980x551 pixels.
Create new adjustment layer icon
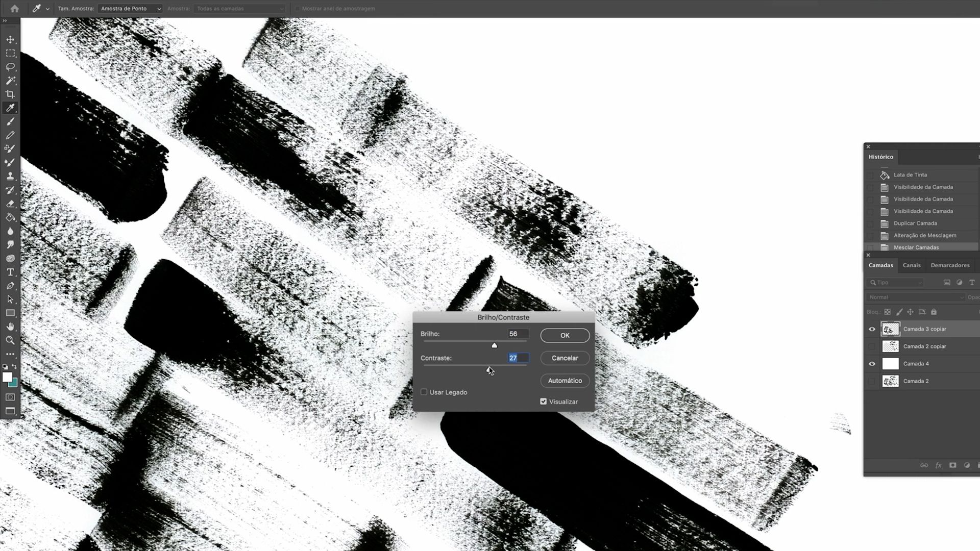(967, 465)
